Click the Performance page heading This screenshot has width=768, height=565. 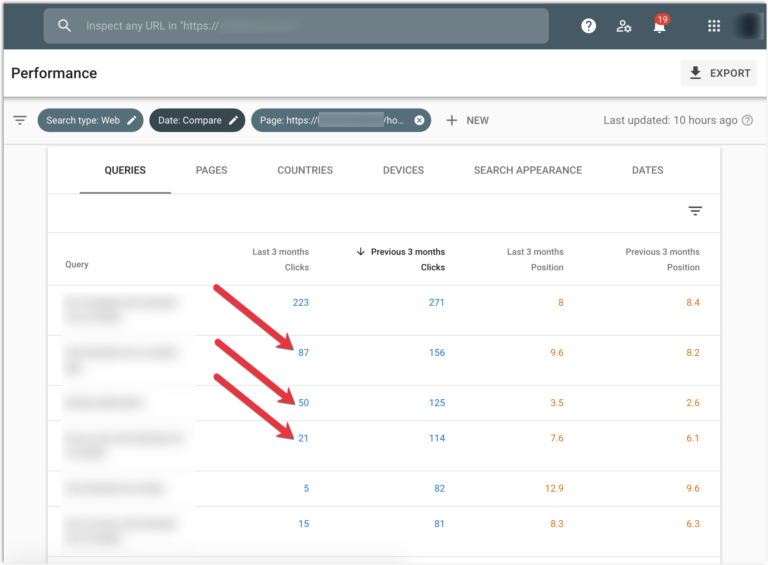54,73
